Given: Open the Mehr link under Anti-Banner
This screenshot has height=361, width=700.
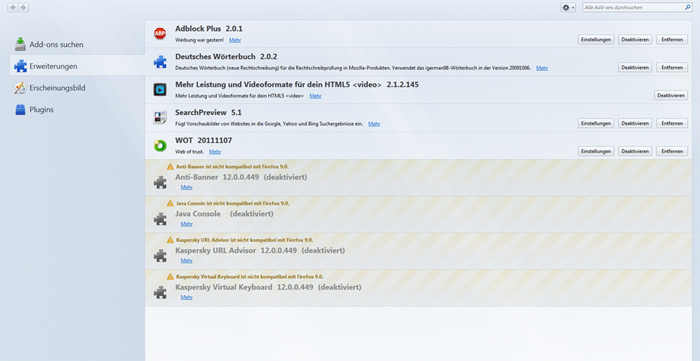Looking at the screenshot, I should (187, 187).
